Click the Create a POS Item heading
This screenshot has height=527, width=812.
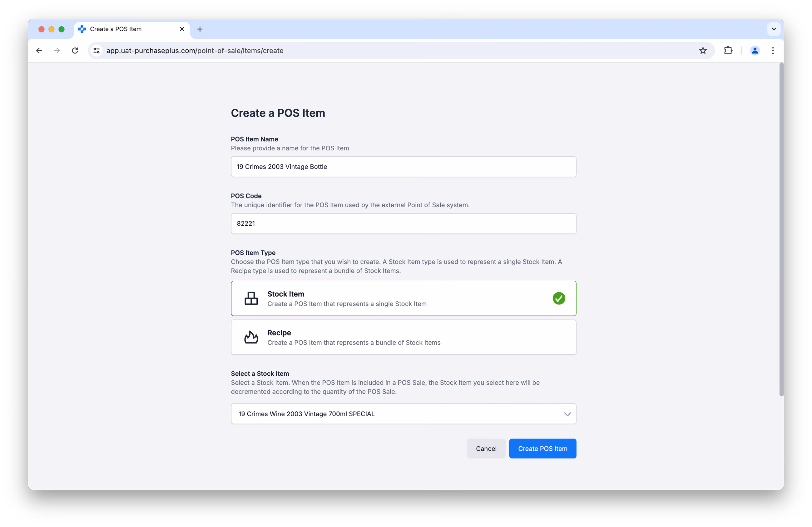278,113
